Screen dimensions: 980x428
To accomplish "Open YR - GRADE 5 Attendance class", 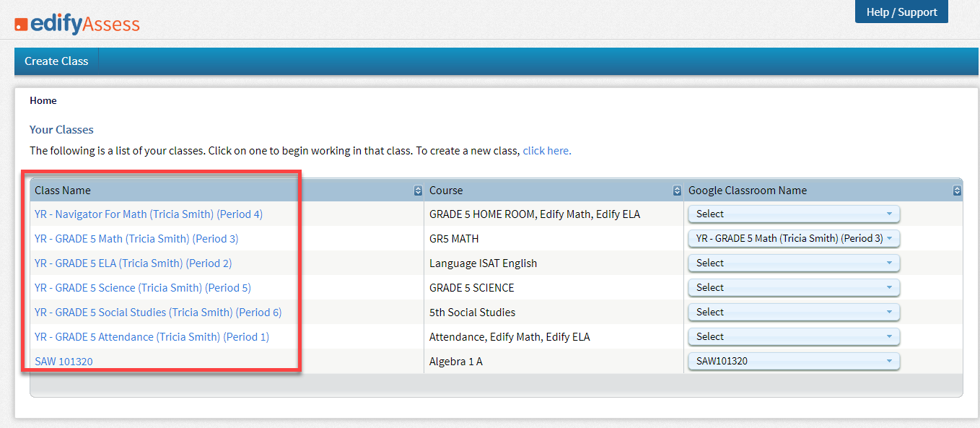I will point(152,336).
